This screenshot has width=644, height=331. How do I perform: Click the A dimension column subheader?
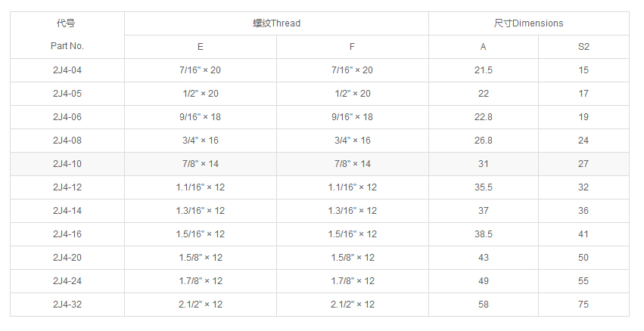484,47
